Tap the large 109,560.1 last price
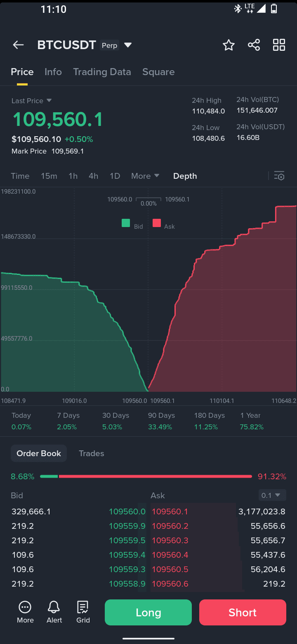The height and width of the screenshot is (644, 297). click(57, 120)
